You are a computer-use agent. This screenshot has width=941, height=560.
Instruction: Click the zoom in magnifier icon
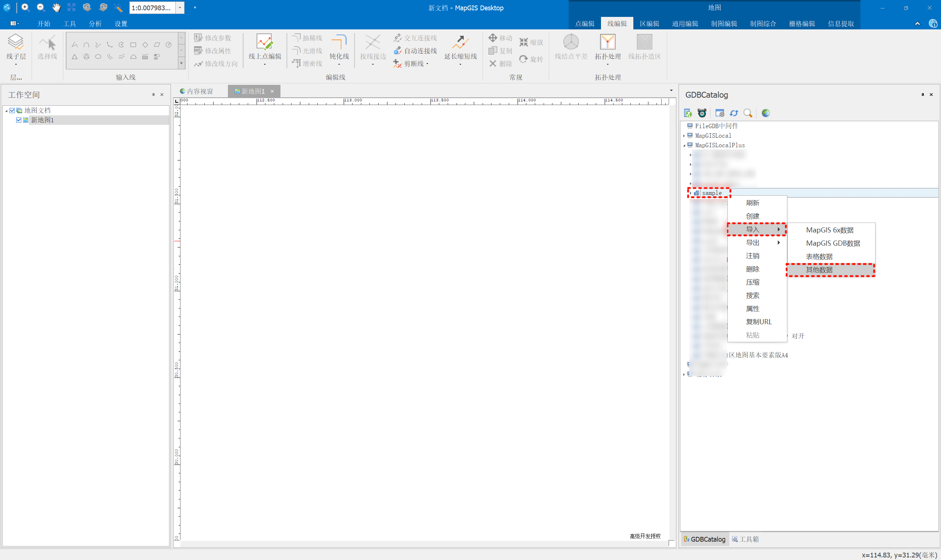coord(25,8)
